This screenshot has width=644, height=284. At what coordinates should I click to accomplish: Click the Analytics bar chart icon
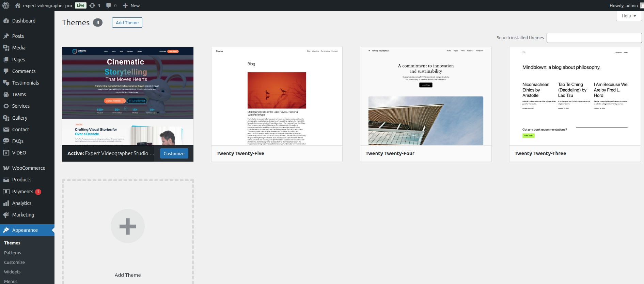point(6,203)
